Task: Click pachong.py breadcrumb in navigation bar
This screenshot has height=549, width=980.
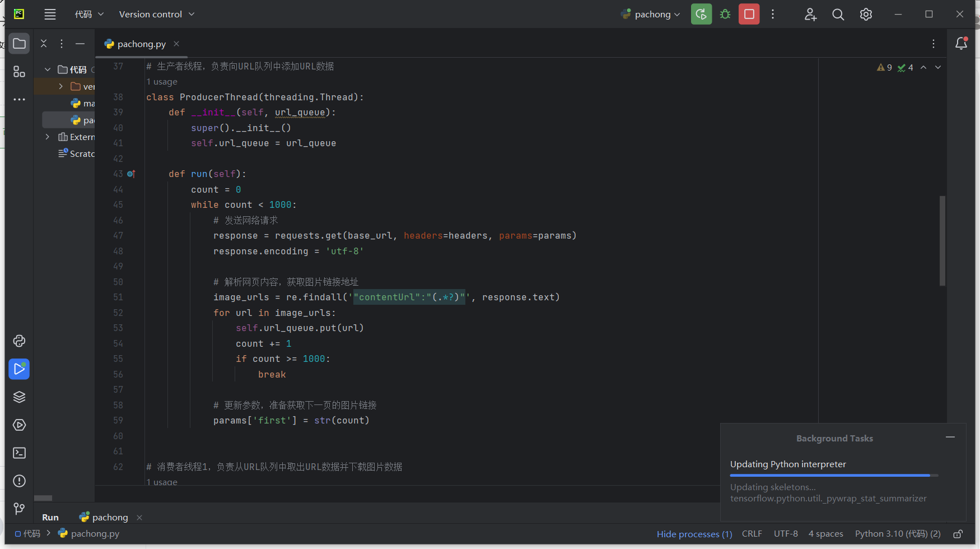Action: click(89, 534)
